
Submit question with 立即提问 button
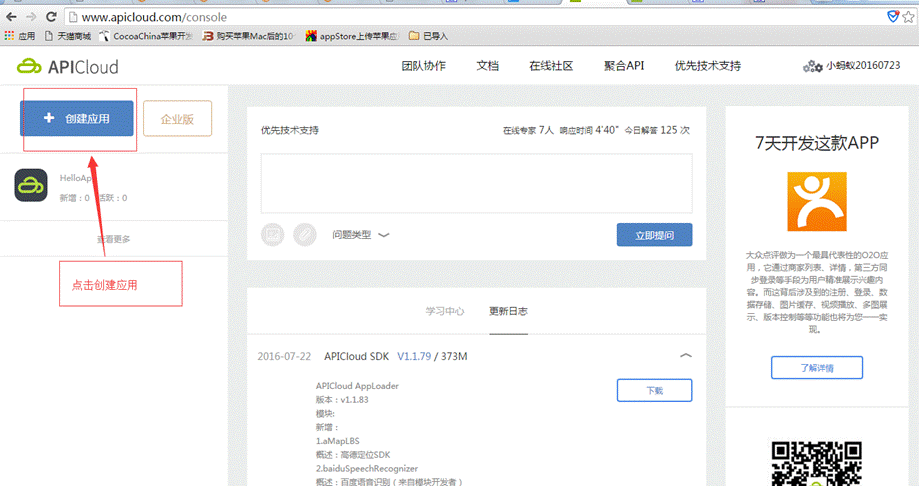pos(654,235)
